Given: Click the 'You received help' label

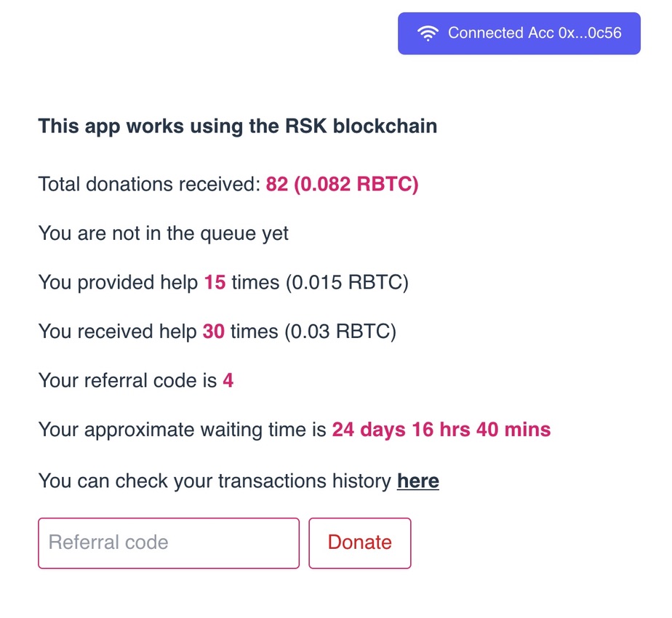Looking at the screenshot, I should coord(117,332).
